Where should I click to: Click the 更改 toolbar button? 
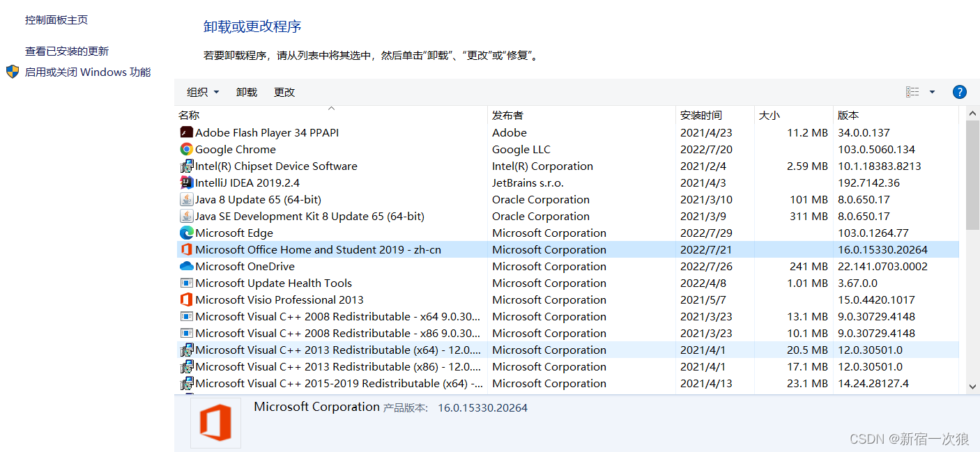click(284, 92)
